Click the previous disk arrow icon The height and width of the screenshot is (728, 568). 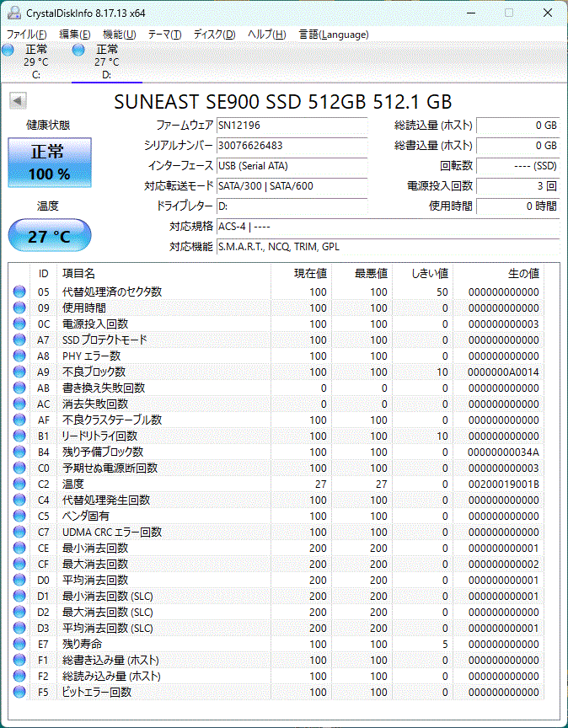16,101
